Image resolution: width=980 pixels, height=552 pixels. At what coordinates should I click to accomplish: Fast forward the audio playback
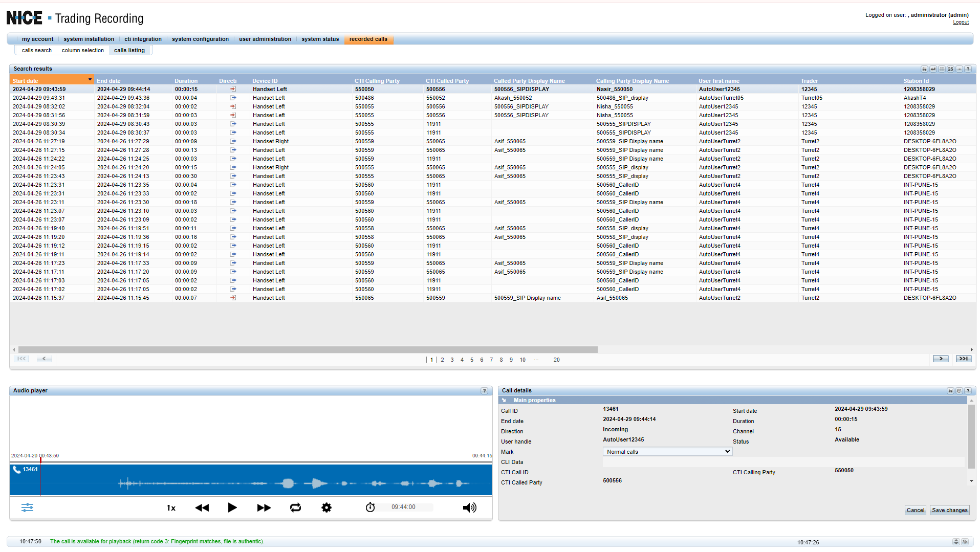point(264,507)
